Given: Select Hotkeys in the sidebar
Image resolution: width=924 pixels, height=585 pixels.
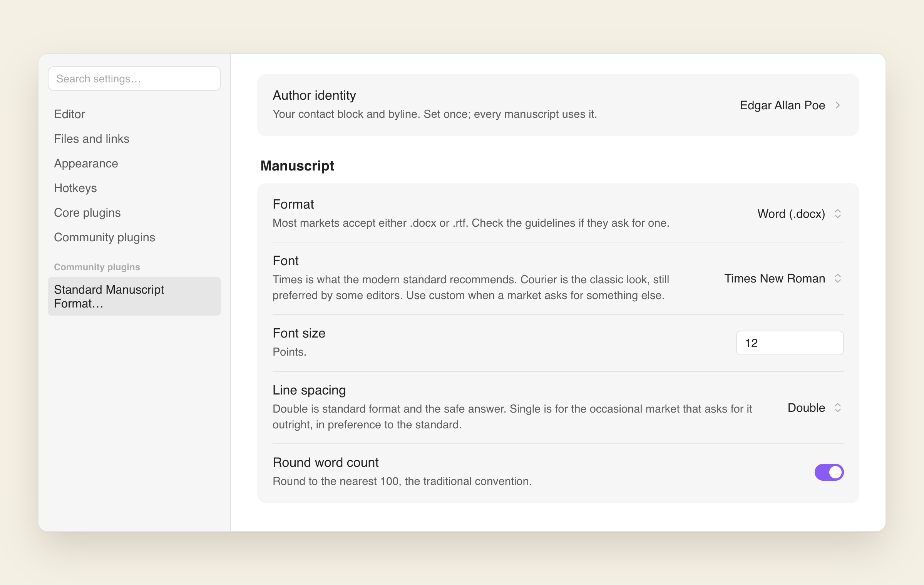Looking at the screenshot, I should pos(75,188).
